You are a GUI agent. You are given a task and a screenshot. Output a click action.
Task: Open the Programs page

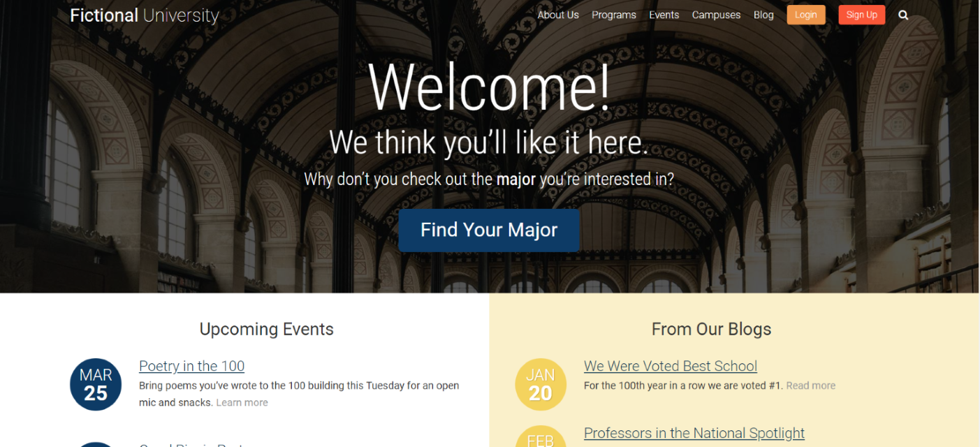pos(613,15)
